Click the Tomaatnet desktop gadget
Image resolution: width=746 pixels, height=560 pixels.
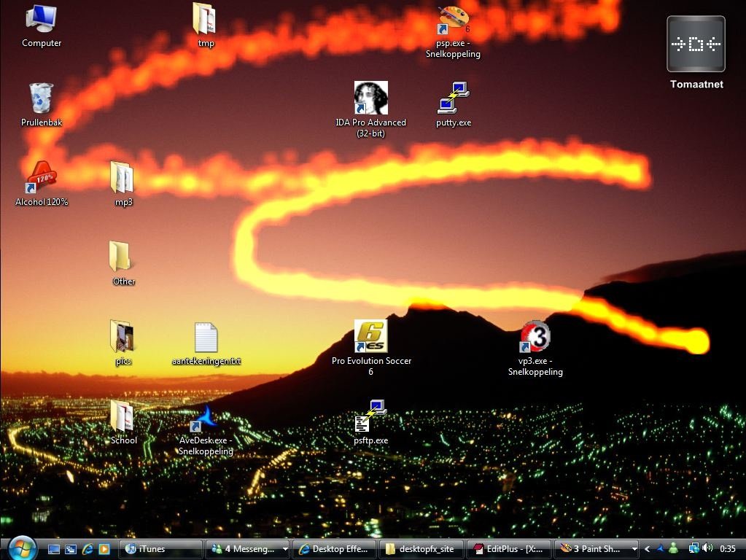[695, 44]
